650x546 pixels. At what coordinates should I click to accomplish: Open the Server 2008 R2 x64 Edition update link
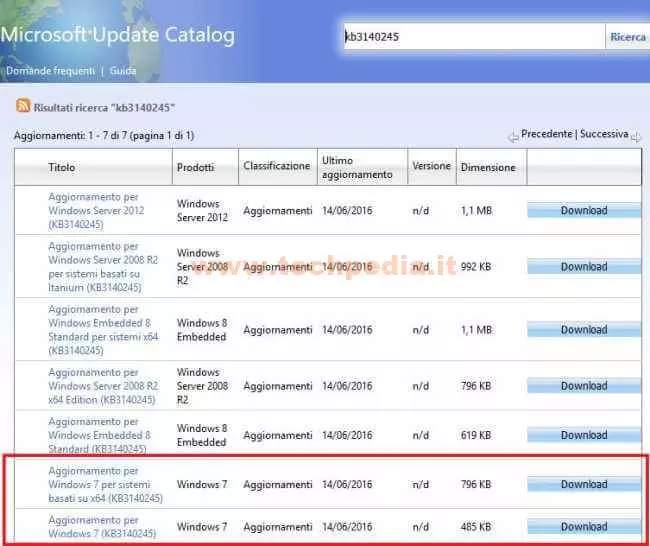pos(103,386)
